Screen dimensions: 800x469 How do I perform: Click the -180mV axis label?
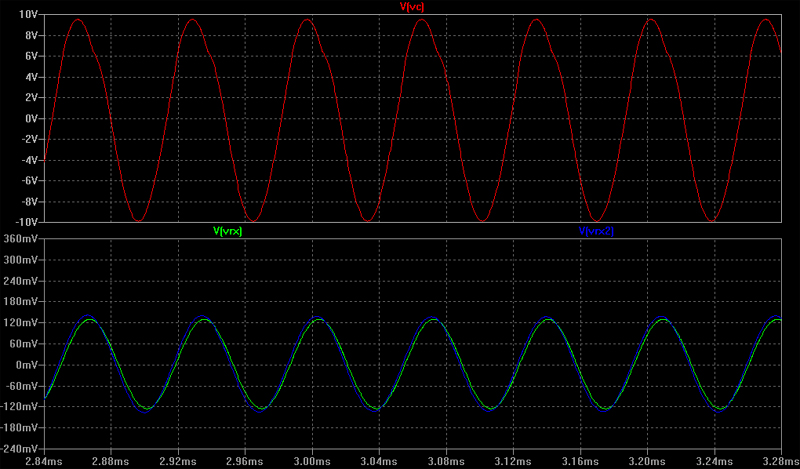pos(19,428)
